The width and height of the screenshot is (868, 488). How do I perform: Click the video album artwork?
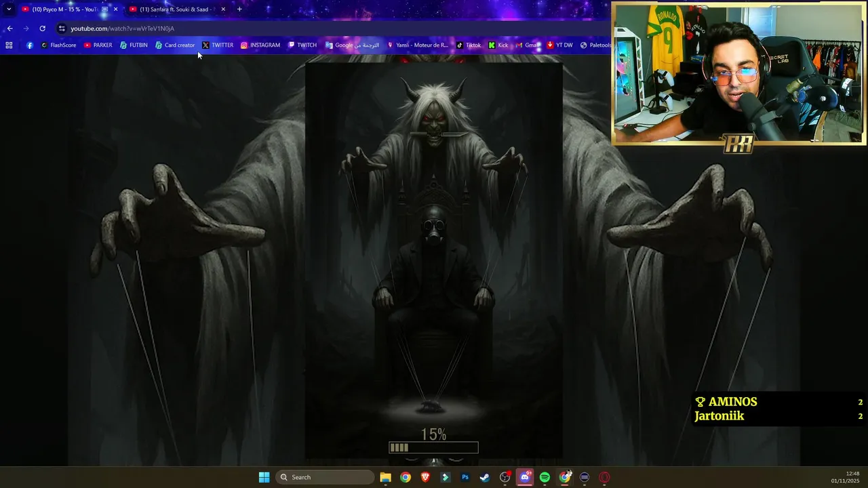click(x=434, y=261)
